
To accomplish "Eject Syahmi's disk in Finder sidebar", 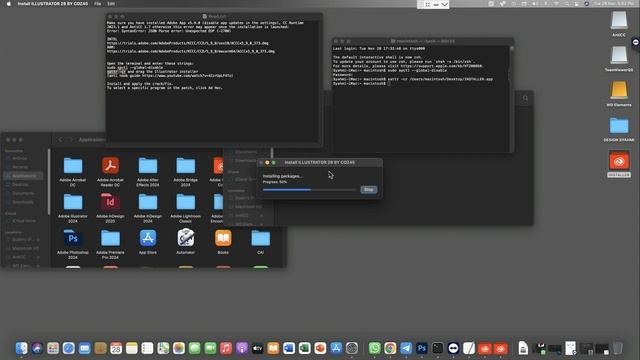I will 39,240.
